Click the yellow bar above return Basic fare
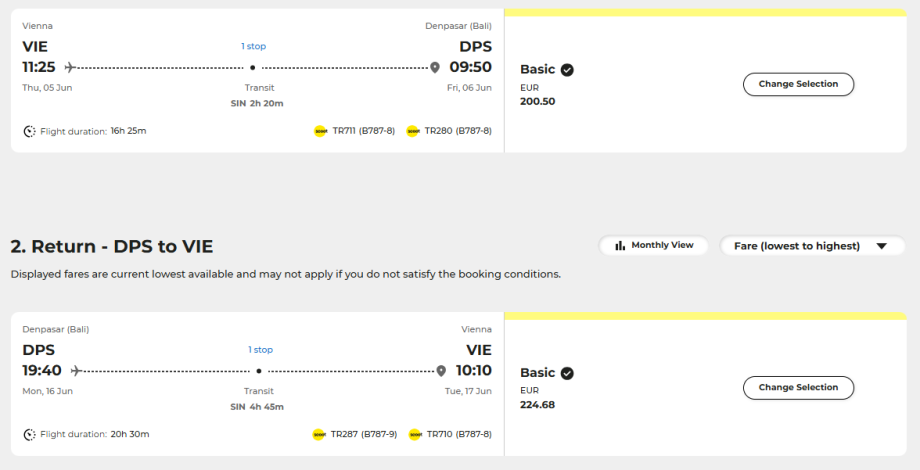 [x=706, y=316]
